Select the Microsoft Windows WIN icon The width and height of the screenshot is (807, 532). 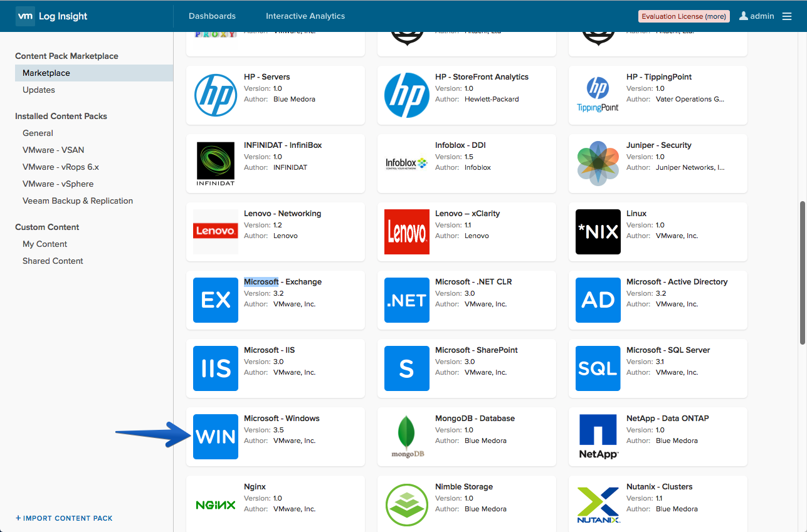click(x=216, y=437)
